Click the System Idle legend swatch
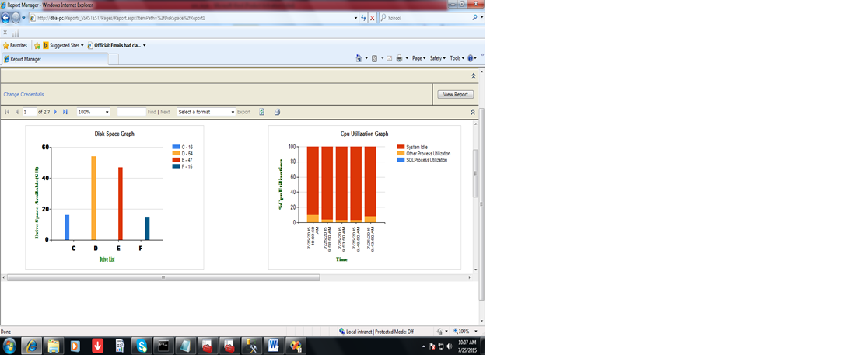Viewport: 868px width, 355px height. pos(401,147)
